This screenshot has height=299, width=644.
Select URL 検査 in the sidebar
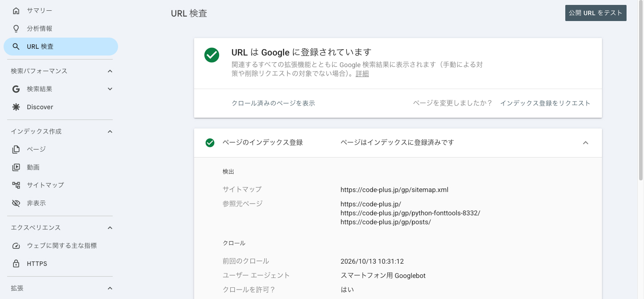pos(61,47)
